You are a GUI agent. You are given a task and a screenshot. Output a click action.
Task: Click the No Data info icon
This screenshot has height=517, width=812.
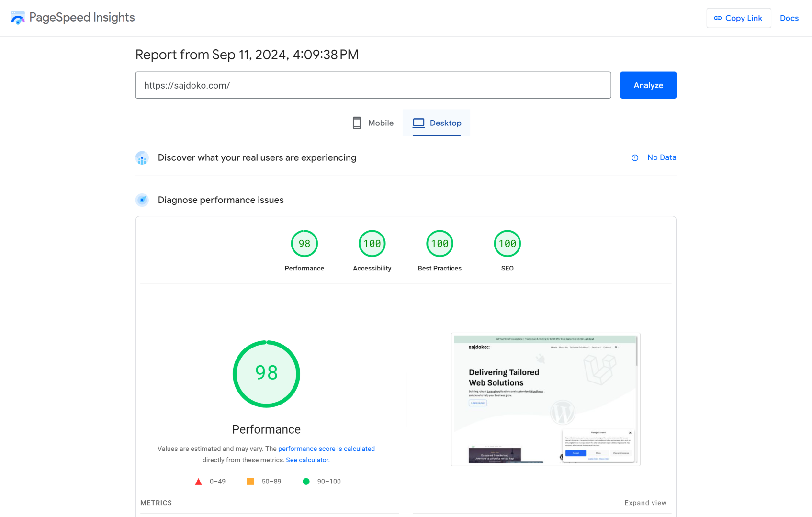tap(635, 158)
